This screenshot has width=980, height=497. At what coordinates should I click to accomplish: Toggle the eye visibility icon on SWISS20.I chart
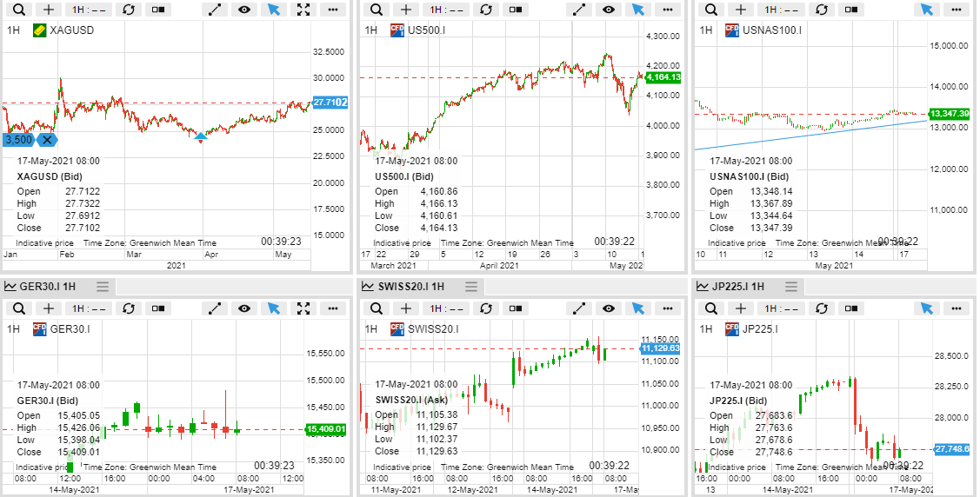coord(609,308)
